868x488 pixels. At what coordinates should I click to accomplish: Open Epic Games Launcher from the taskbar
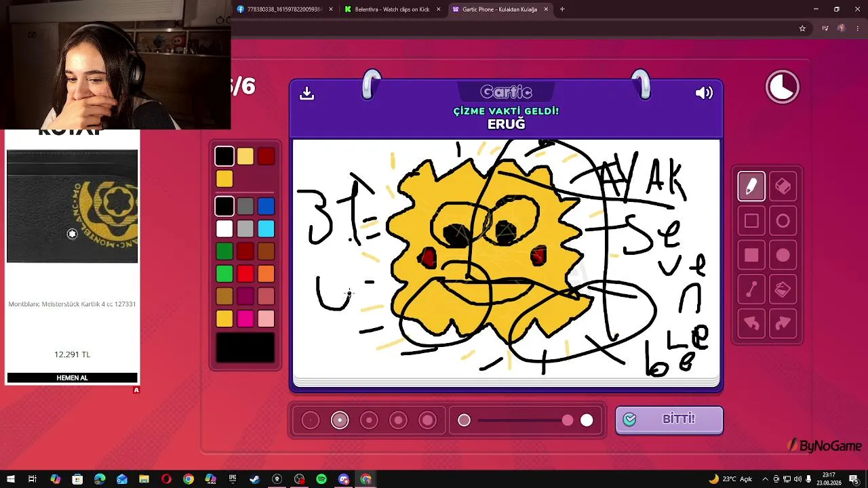[x=233, y=479]
